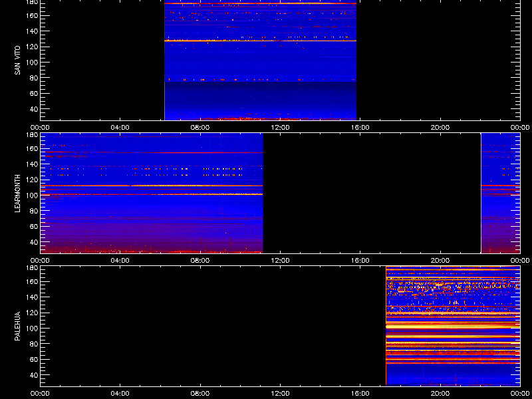Click the 12:00 time label under Learmonth panel

(280, 261)
